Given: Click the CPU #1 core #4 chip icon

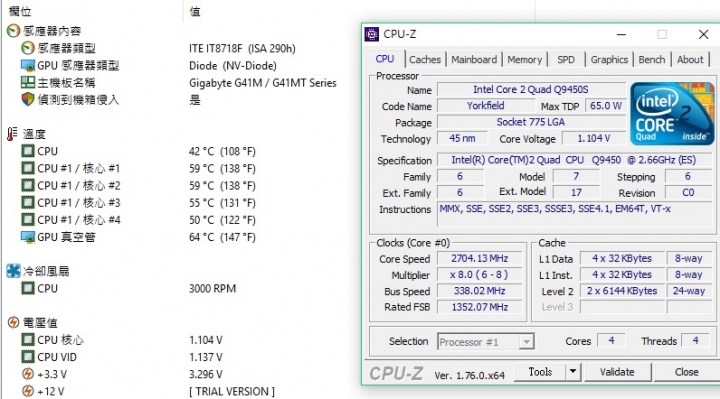Looking at the screenshot, I should 28,219.
